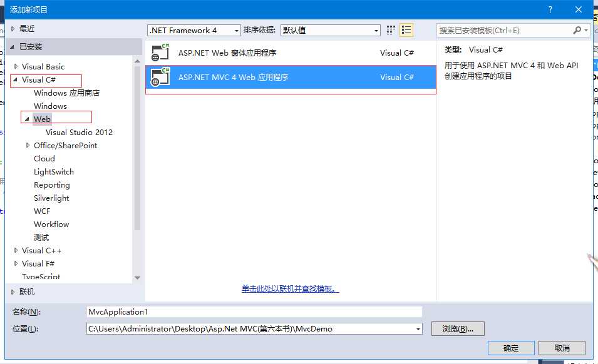Open the help question mark button
Screen dimensions: 598x364
pos(550,9)
